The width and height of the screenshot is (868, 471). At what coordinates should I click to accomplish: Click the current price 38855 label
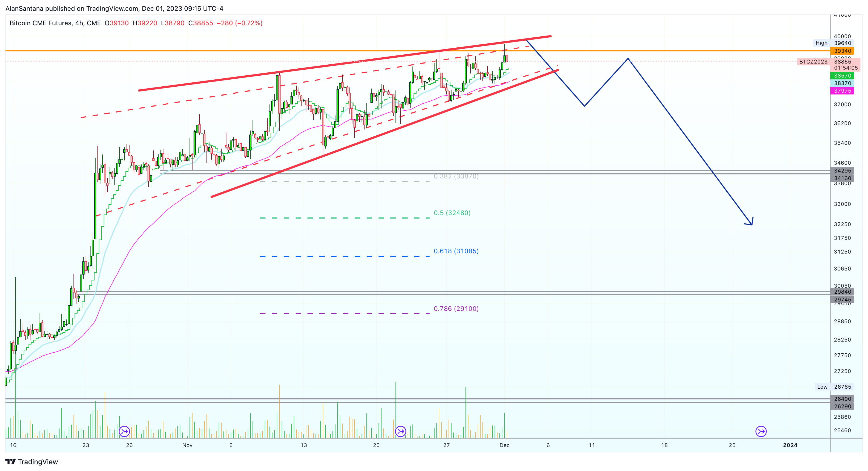(x=842, y=62)
